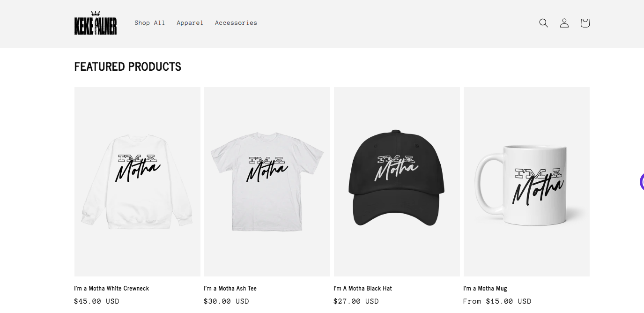
Task: Click the $30.00 USD tee price
Action: click(x=227, y=301)
